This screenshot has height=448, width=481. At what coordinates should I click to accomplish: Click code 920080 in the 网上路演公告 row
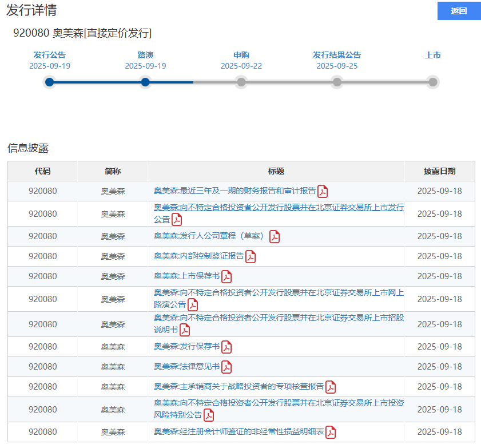[43, 299]
